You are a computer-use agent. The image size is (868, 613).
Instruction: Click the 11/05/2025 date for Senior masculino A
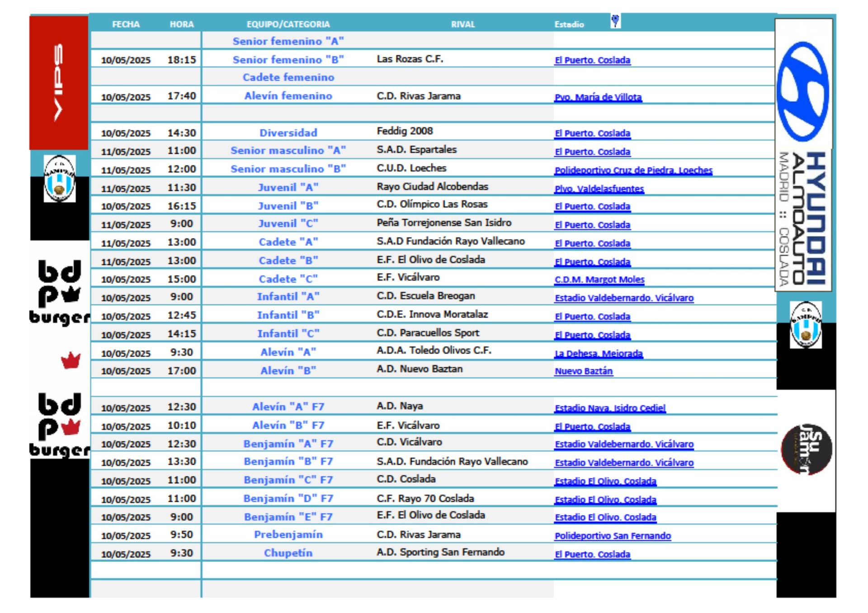126,152
